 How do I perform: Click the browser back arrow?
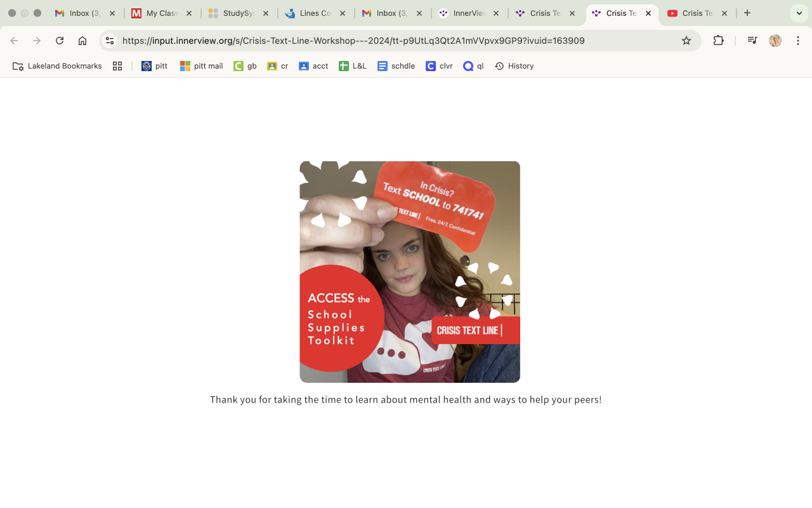(x=14, y=41)
